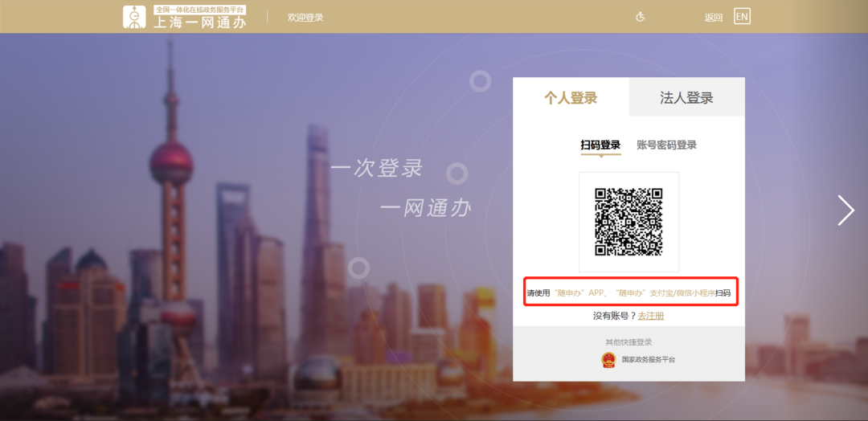This screenshot has width=868, height=421.
Task: Click the 上海一网通办 logo icon
Action: click(134, 17)
